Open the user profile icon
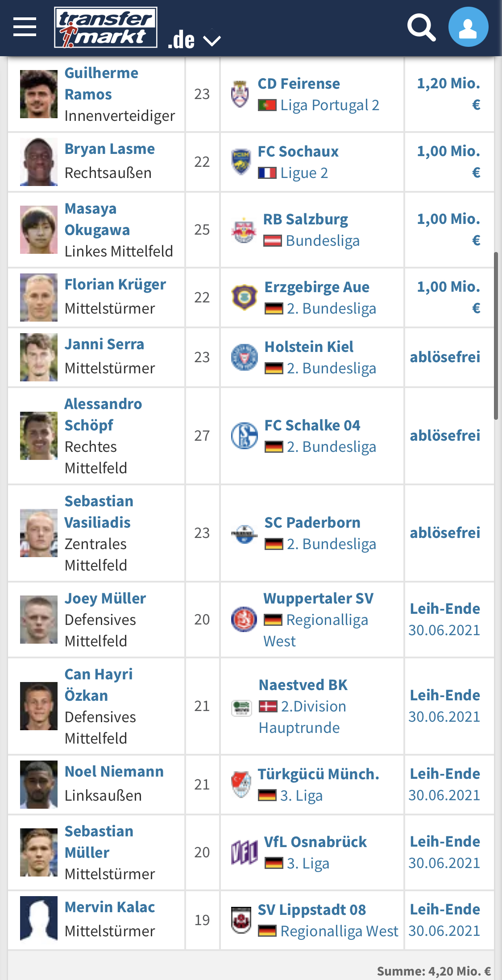The image size is (502, 980). coord(468,27)
